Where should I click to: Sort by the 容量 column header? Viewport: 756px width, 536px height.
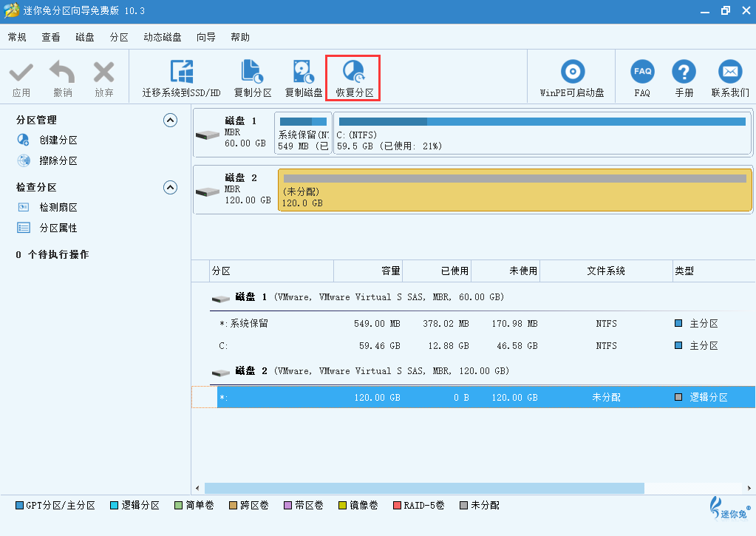(x=368, y=271)
